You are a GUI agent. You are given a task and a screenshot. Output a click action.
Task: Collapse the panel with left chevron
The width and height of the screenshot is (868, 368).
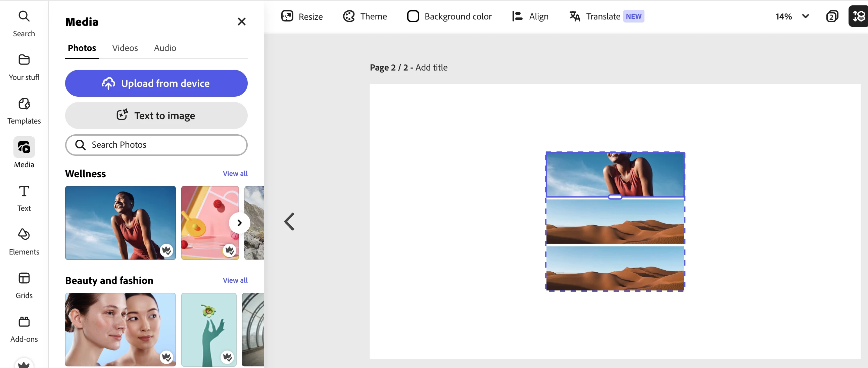289,222
